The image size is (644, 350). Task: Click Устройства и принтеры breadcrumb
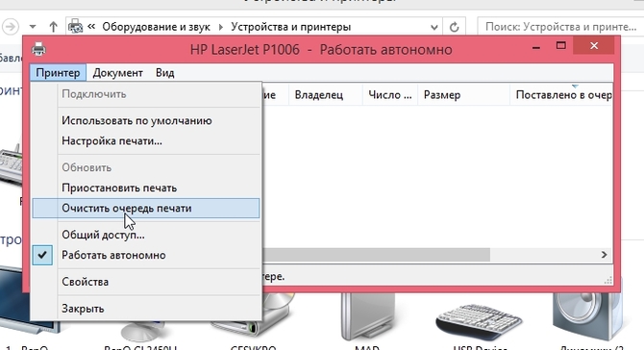[291, 27]
